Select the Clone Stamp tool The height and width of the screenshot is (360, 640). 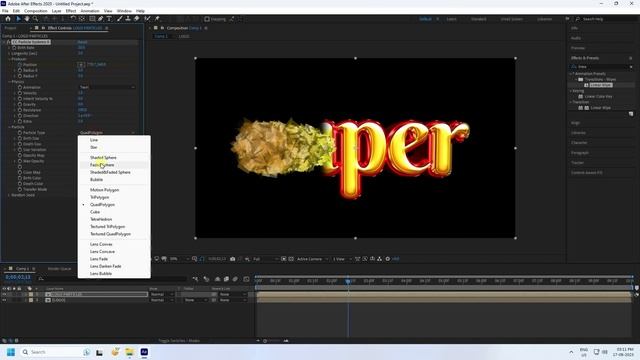click(128, 19)
